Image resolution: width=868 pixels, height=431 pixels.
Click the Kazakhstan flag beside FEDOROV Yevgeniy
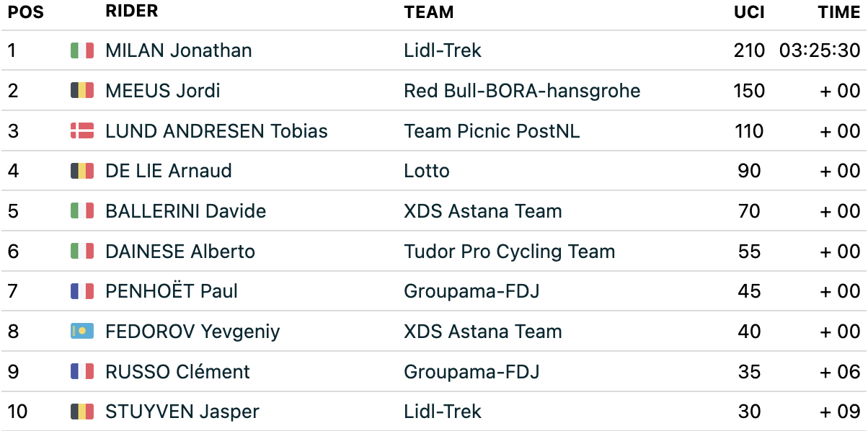pyautogui.click(x=82, y=332)
